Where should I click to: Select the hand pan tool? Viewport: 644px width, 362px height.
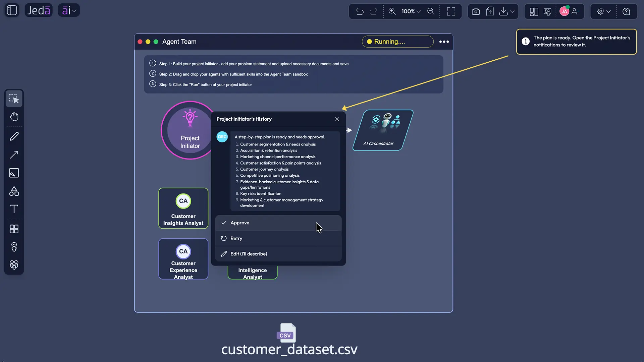tap(14, 117)
